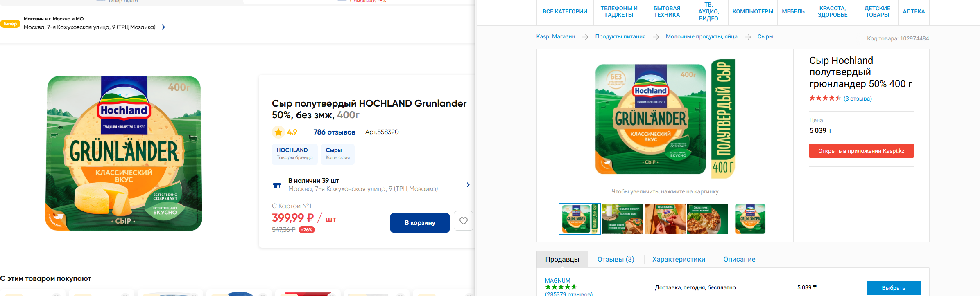Viewport: 980px width, 296px height.
Task: Go to the АПТЕКА category
Action: [x=914, y=12]
